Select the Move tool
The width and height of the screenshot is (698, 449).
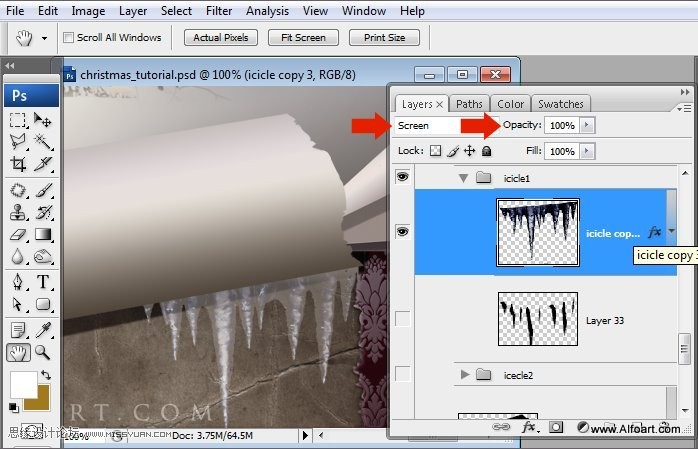[43, 120]
